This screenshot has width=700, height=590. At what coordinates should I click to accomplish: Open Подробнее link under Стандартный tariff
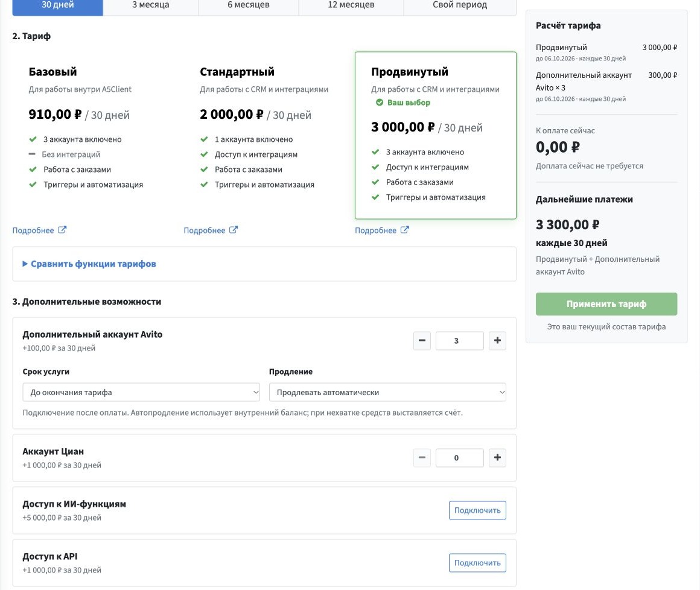(x=205, y=230)
